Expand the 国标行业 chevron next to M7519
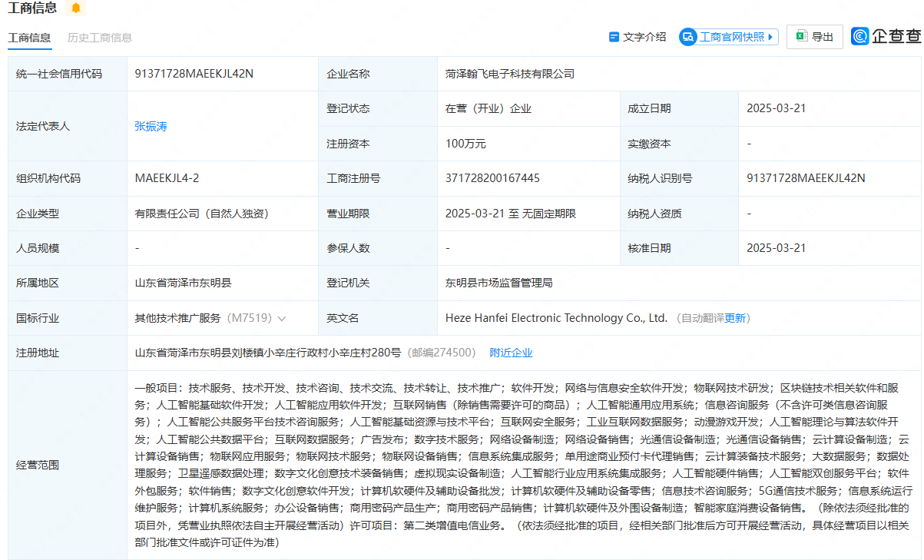Viewport: 924px width, 560px height. (x=282, y=318)
